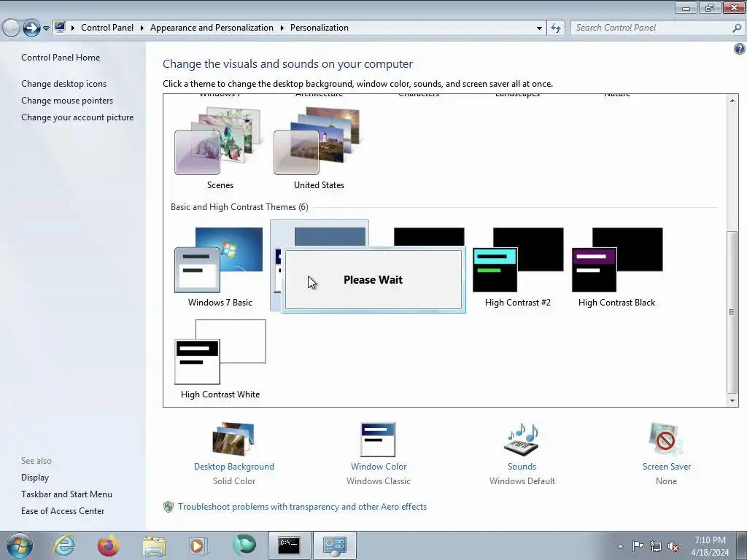The width and height of the screenshot is (747, 560).
Task: Click the Search Control Panel field
Action: pyautogui.click(x=651, y=28)
